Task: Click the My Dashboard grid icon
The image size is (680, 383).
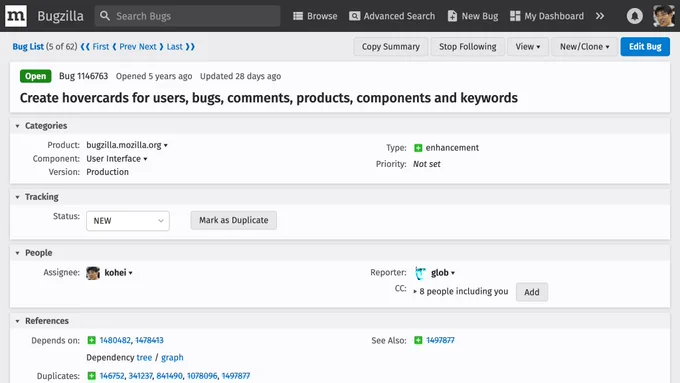Action: click(515, 16)
